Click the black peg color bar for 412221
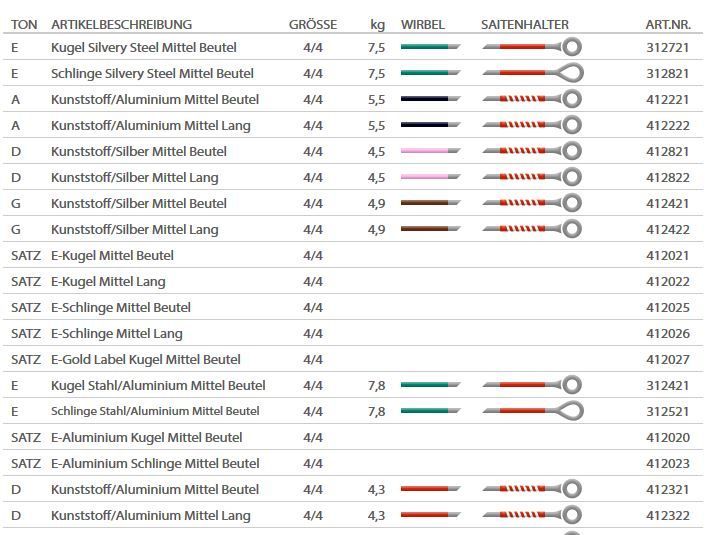Screen dimensions: 720x535 point(430,99)
